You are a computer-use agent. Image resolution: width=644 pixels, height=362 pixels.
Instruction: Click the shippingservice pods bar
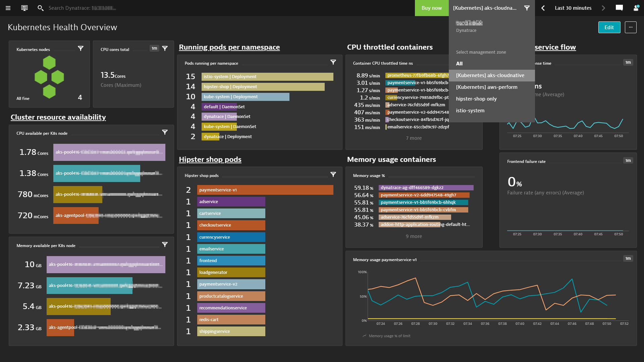pyautogui.click(x=231, y=331)
